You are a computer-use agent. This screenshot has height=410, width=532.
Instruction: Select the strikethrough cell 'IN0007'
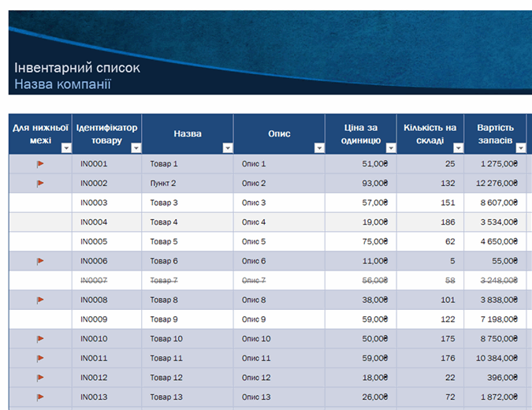pyautogui.click(x=94, y=280)
